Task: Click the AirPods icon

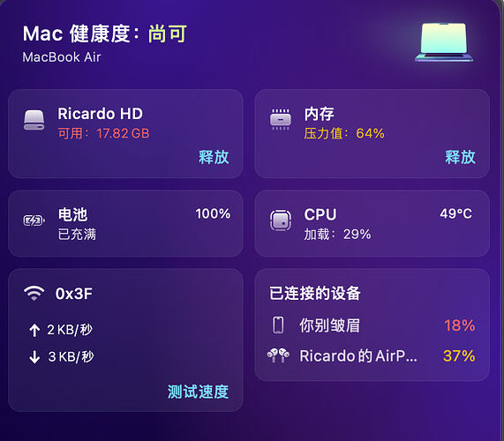Action: click(278, 355)
